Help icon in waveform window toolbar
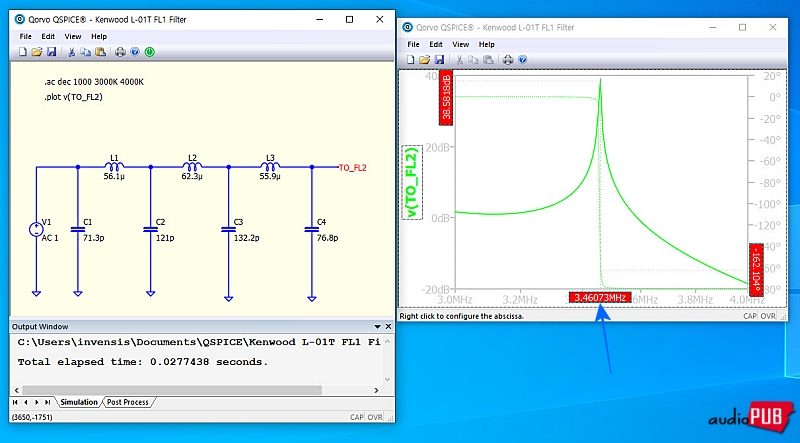800x443 pixels. pyautogui.click(x=522, y=60)
